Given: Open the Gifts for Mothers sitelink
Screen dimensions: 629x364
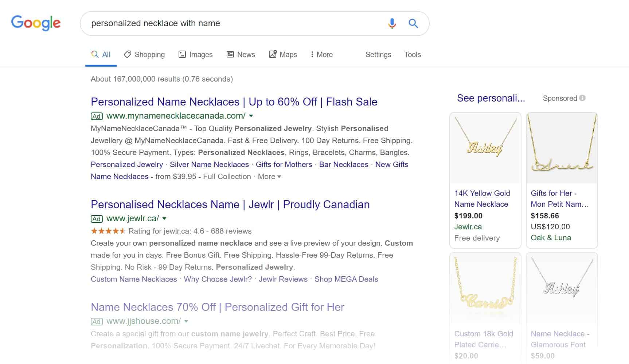Looking at the screenshot, I should tap(284, 165).
